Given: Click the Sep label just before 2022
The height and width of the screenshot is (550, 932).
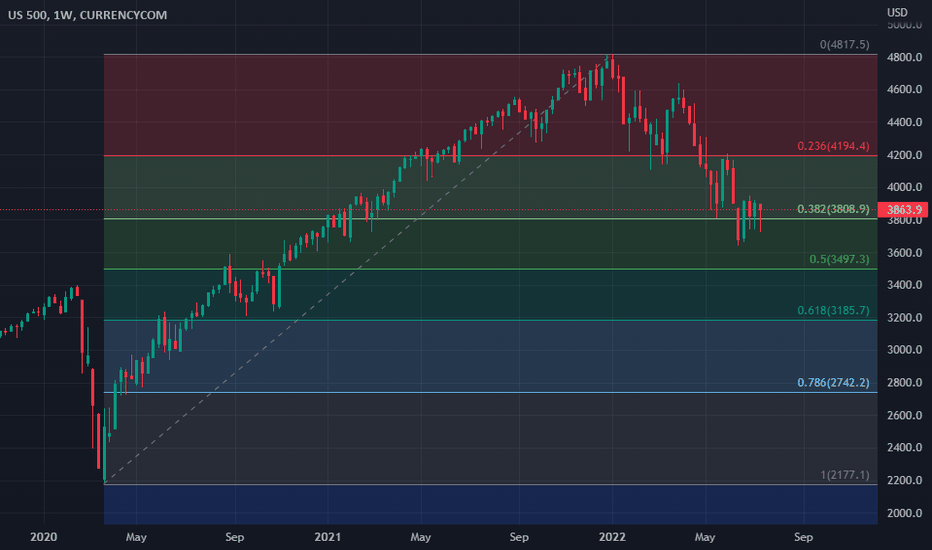Looking at the screenshot, I should [x=519, y=537].
